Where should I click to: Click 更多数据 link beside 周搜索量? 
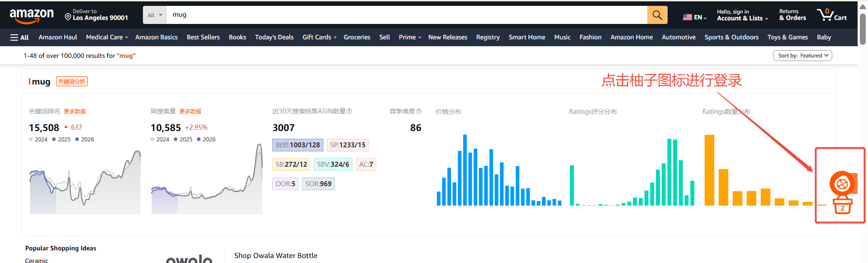(190, 111)
